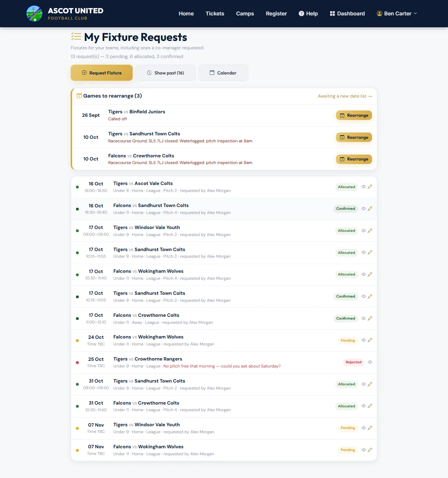Click the 'Games to rearrange (3)' heading

(112, 96)
